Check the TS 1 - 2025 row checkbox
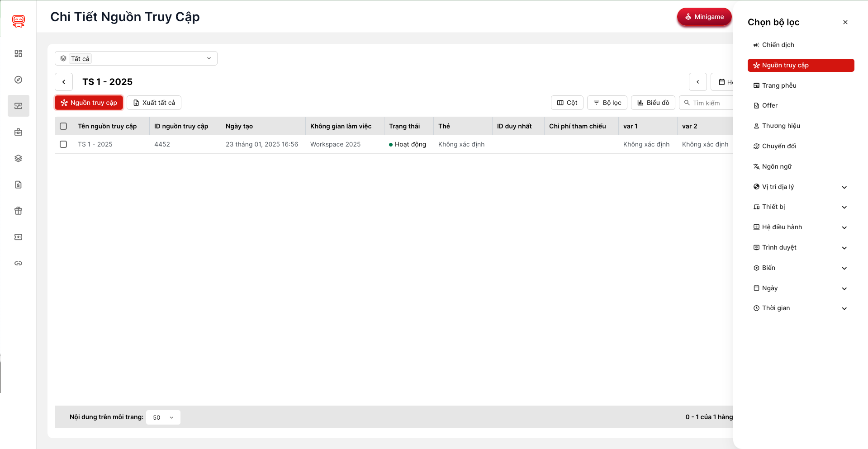 click(63, 144)
